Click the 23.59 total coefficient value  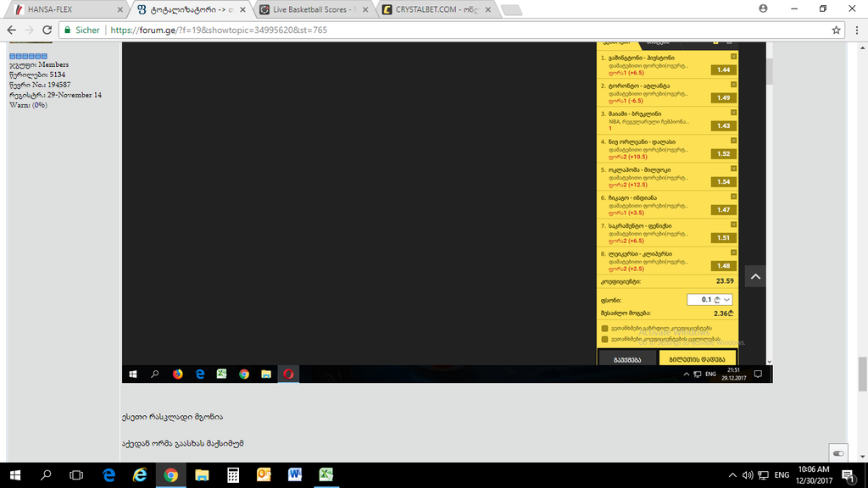coord(725,281)
